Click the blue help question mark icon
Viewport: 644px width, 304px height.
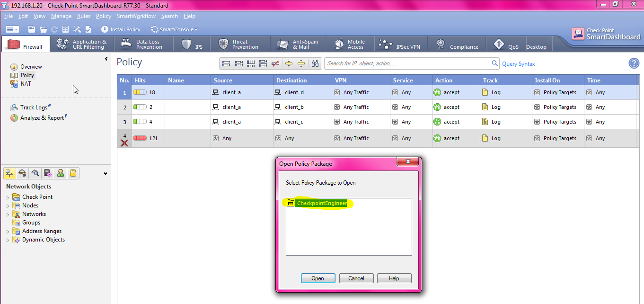(634, 63)
